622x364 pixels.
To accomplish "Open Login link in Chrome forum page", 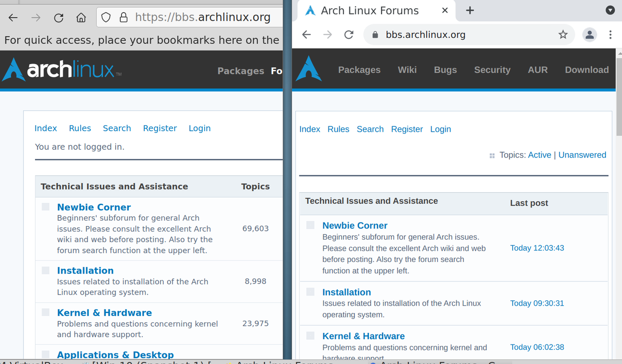I will click(x=440, y=129).
